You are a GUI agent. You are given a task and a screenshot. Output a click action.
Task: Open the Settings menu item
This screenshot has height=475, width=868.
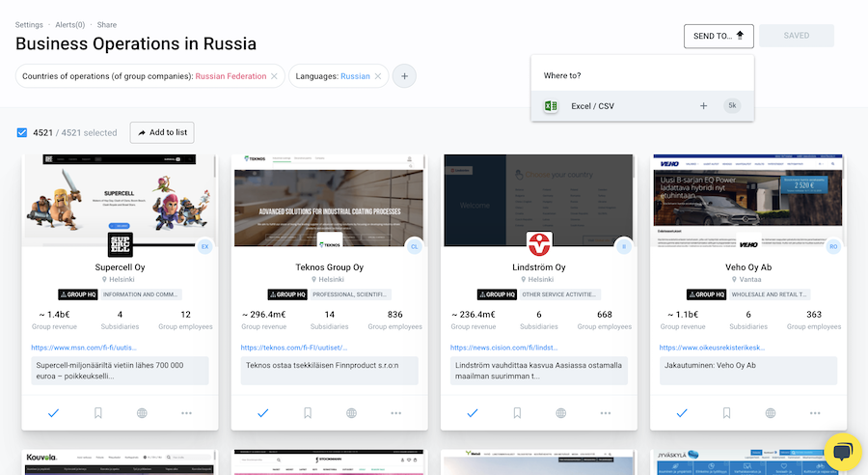coord(29,24)
